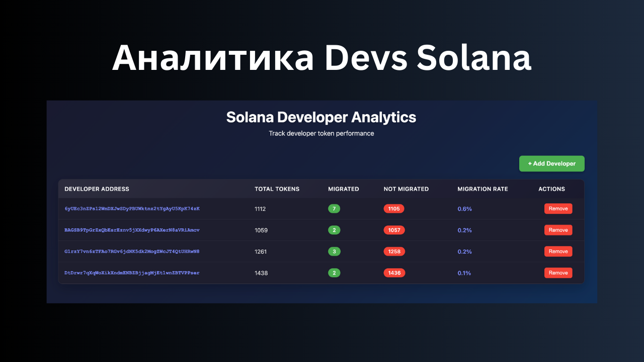Open developer address BAGSB9TpGrZxQbEsrEznv5jXXdwyP6AXerN8aVRiAmcv

132,230
